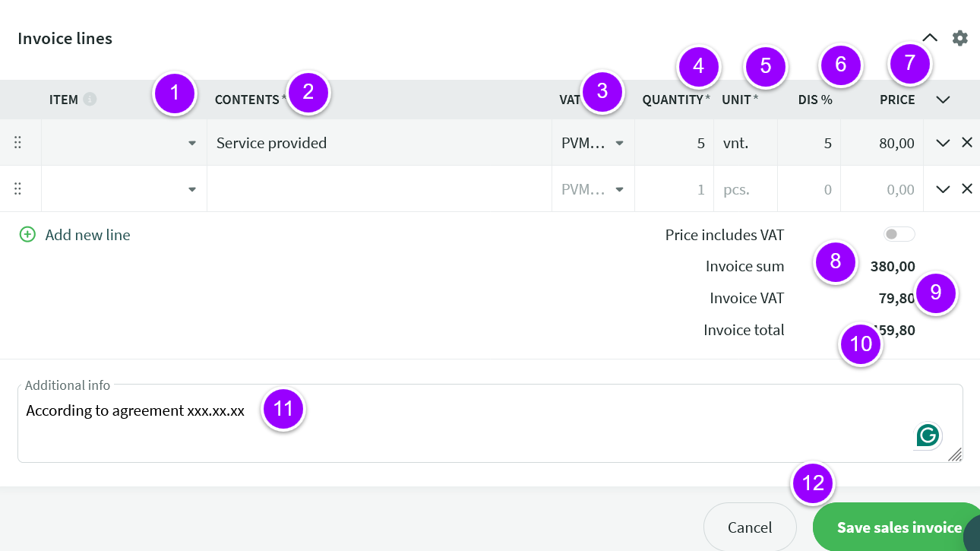Open VAT dropdown on first line
This screenshot has width=980, height=551.
coord(593,143)
